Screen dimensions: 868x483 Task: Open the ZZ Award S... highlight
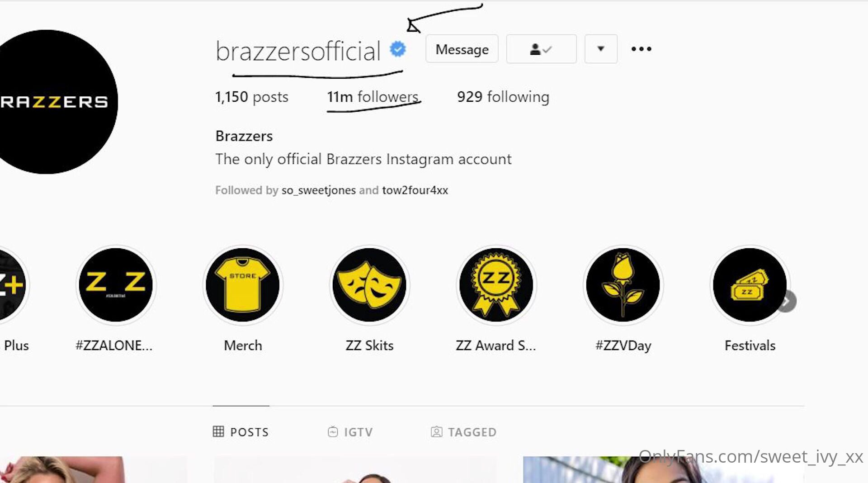[496, 285]
